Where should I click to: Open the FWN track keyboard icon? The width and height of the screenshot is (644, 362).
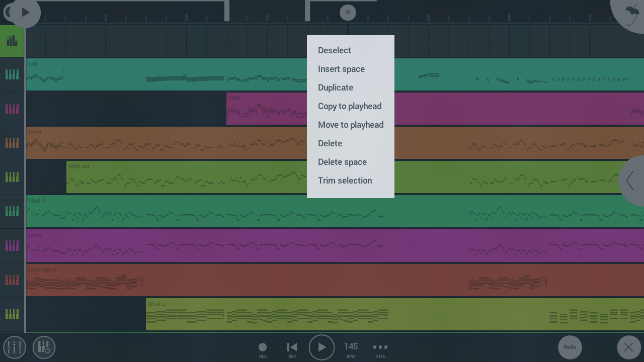click(x=12, y=109)
